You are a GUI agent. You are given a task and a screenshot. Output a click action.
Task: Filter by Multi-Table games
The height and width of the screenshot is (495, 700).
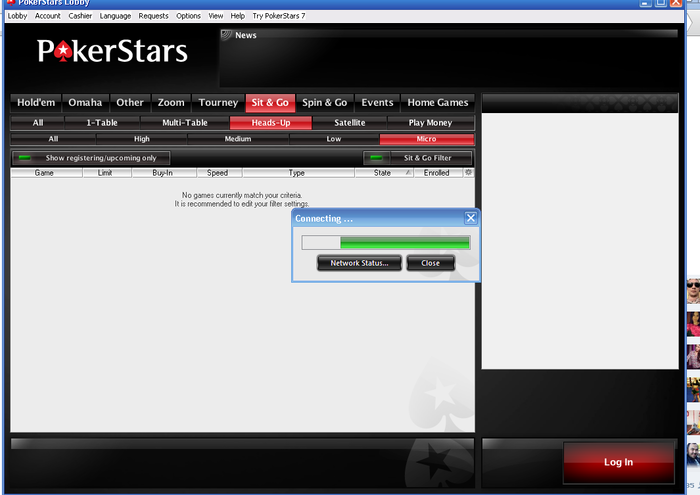point(185,123)
